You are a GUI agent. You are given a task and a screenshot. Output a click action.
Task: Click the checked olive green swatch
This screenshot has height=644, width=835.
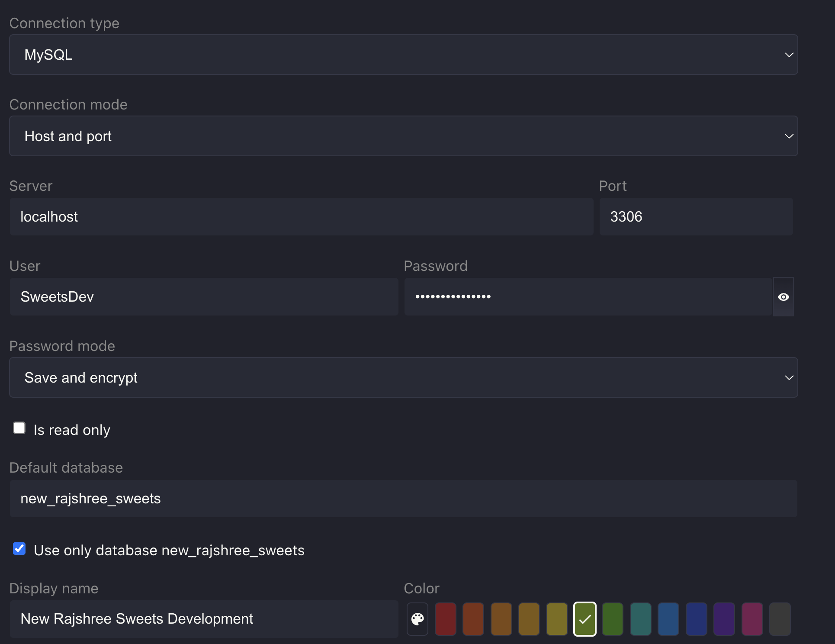tap(585, 619)
